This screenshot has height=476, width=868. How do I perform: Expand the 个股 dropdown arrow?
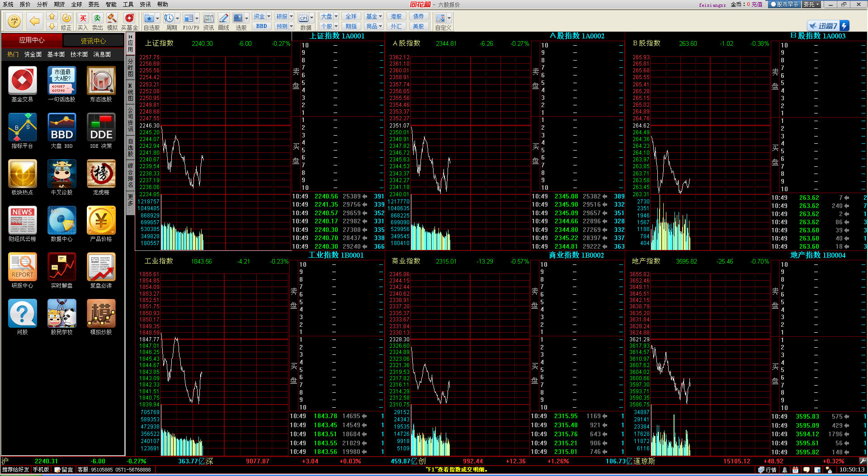tap(336, 26)
